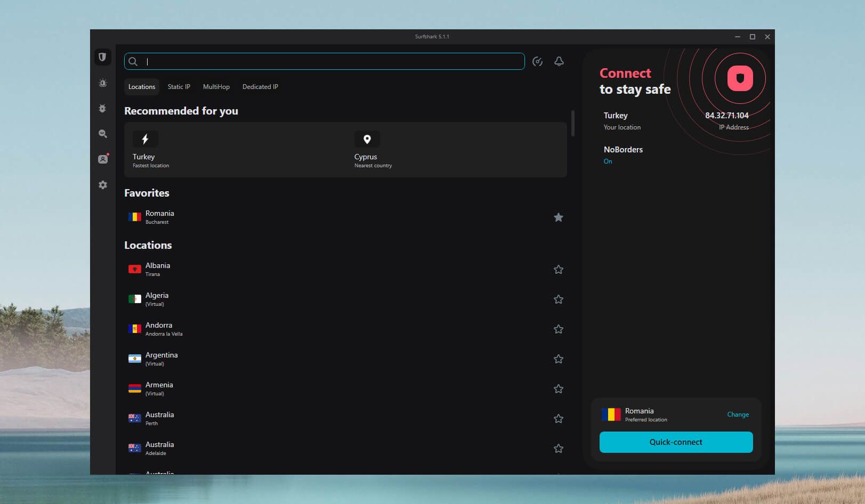Select Andorra la Vella location
Screen dimensions: 865x504
pyautogui.click(x=345, y=329)
